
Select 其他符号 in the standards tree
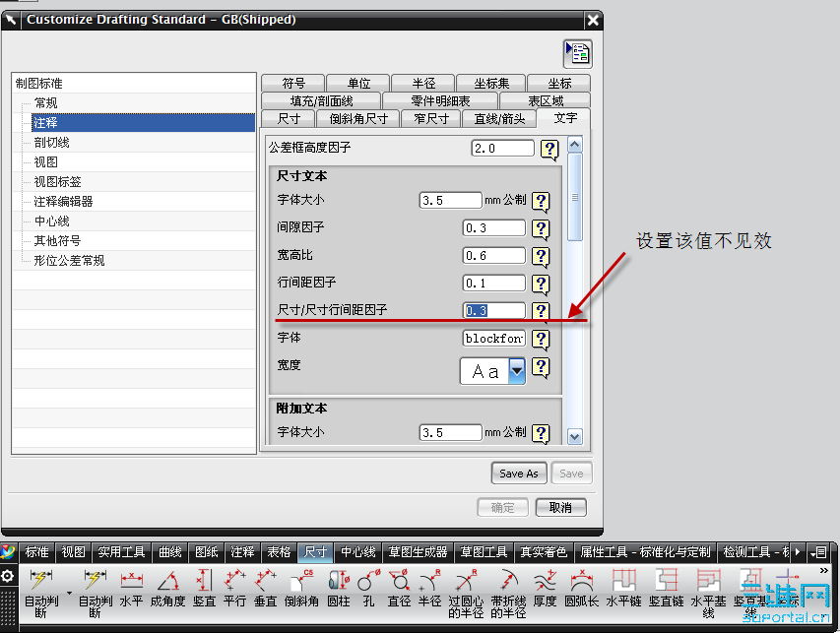pyautogui.click(x=57, y=241)
